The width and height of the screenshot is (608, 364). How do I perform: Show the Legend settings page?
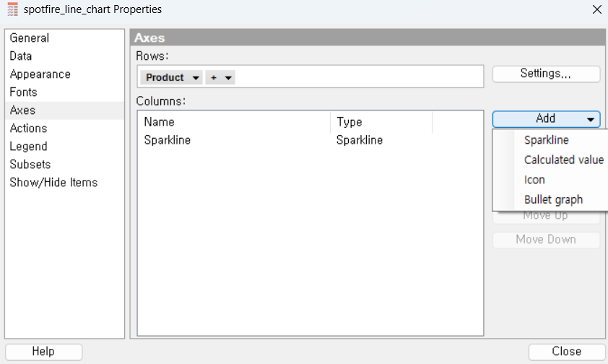click(64, 146)
